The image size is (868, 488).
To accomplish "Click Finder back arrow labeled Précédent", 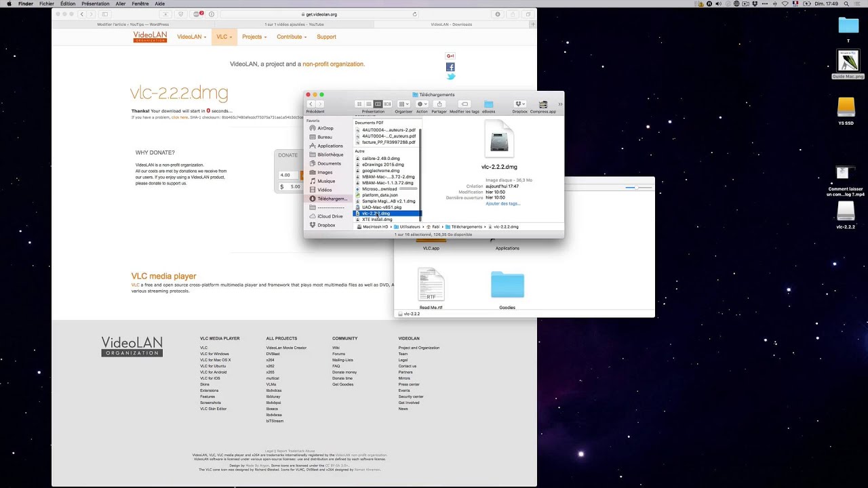I will (311, 104).
